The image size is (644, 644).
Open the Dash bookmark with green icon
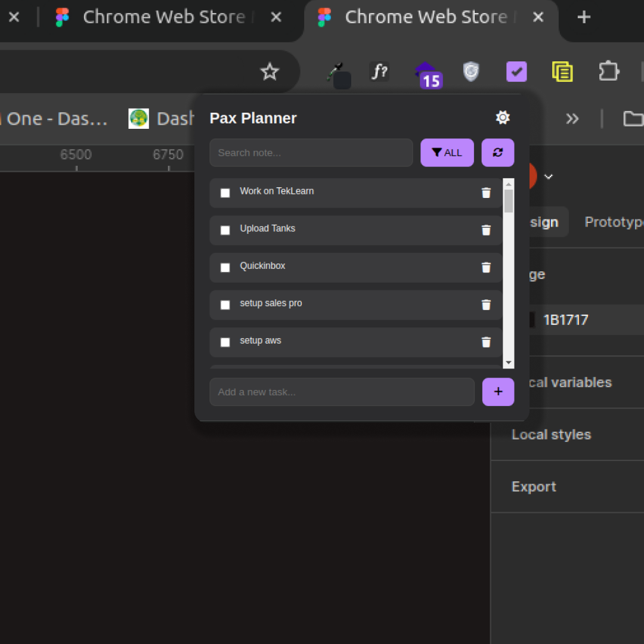coord(161,119)
